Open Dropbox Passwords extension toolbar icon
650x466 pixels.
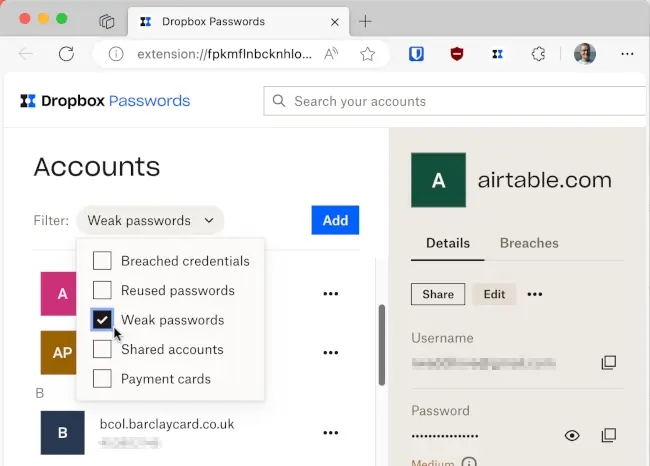pyautogui.click(x=497, y=54)
